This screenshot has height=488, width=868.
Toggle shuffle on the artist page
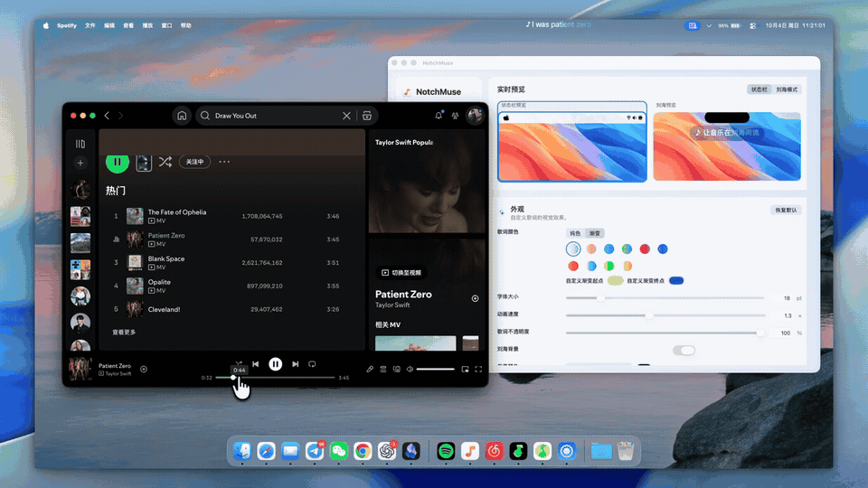pyautogui.click(x=165, y=162)
